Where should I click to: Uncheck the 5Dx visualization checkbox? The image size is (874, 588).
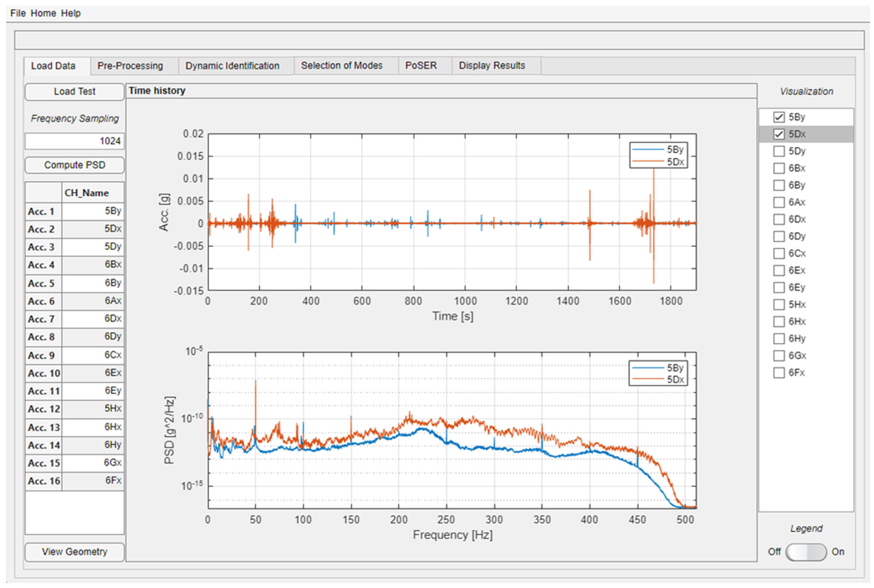(778, 134)
